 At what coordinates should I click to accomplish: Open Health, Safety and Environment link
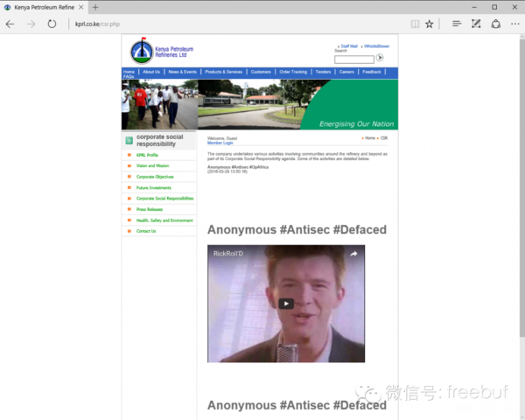tap(164, 220)
